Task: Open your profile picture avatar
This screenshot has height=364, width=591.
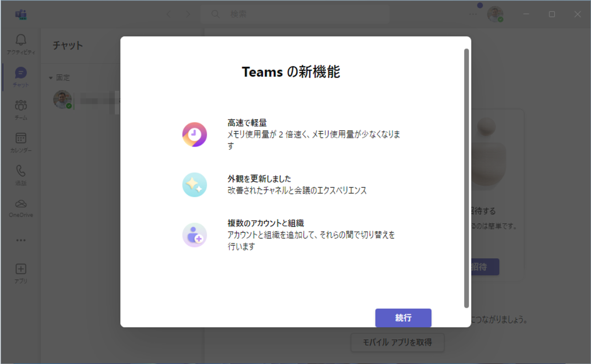Action: [496, 14]
